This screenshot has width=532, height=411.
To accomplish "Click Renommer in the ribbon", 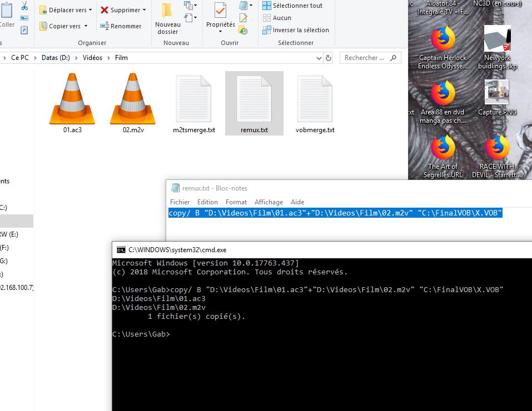I will pos(121,26).
